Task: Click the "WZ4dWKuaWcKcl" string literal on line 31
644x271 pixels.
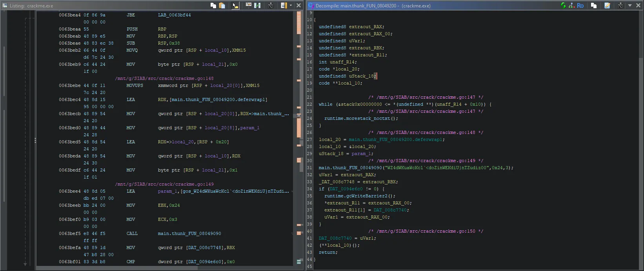Action: pyautogui.click(x=436, y=168)
